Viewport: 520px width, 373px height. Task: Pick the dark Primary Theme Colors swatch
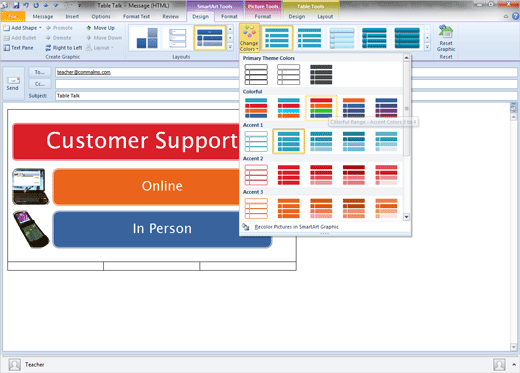[x=321, y=74]
